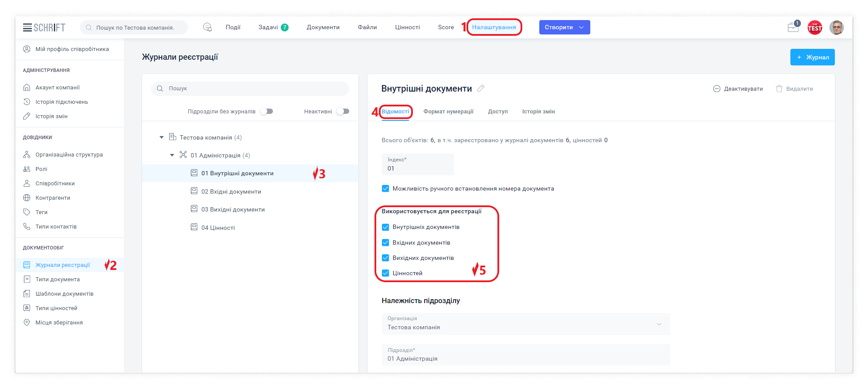Toggle the Неактивні switch
This screenshot has height=389, width=868.
(x=343, y=112)
